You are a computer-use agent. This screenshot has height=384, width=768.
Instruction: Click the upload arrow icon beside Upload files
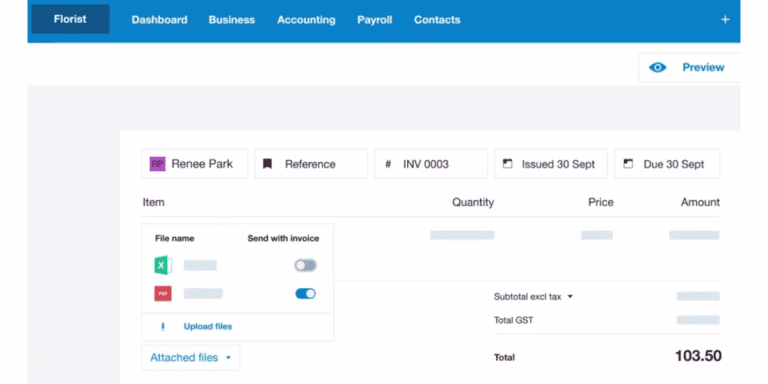163,327
